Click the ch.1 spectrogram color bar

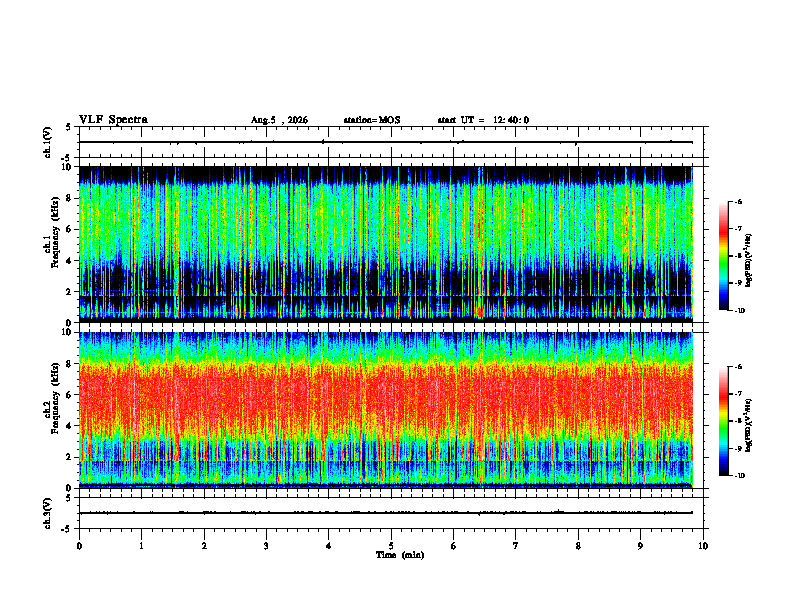coord(723,256)
